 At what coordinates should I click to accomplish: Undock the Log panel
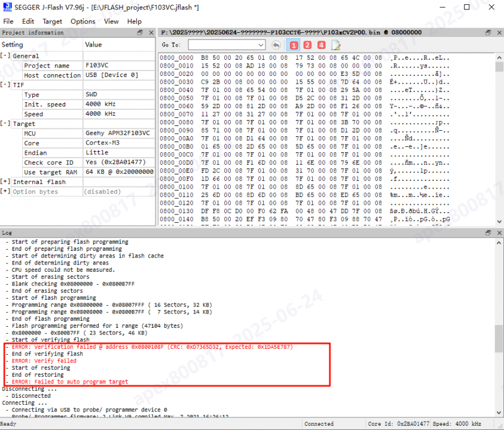pyautogui.click(x=488, y=232)
